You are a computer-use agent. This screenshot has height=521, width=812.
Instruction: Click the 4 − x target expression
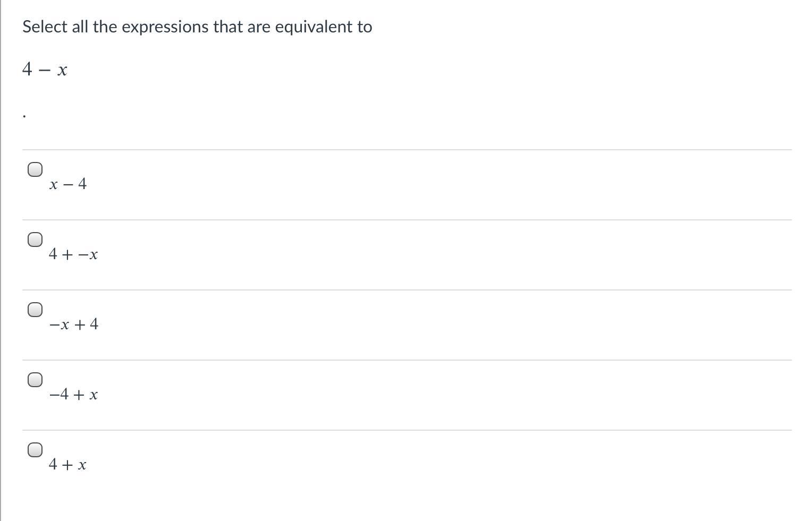click(45, 70)
